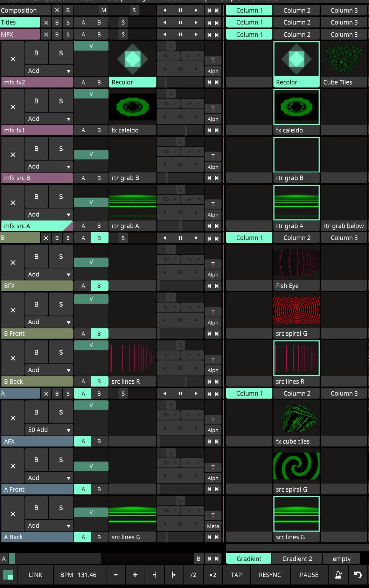The height and width of the screenshot is (588, 369).
Task: Open the Meta transition dropdown on A Back
Action: pyautogui.click(x=213, y=526)
